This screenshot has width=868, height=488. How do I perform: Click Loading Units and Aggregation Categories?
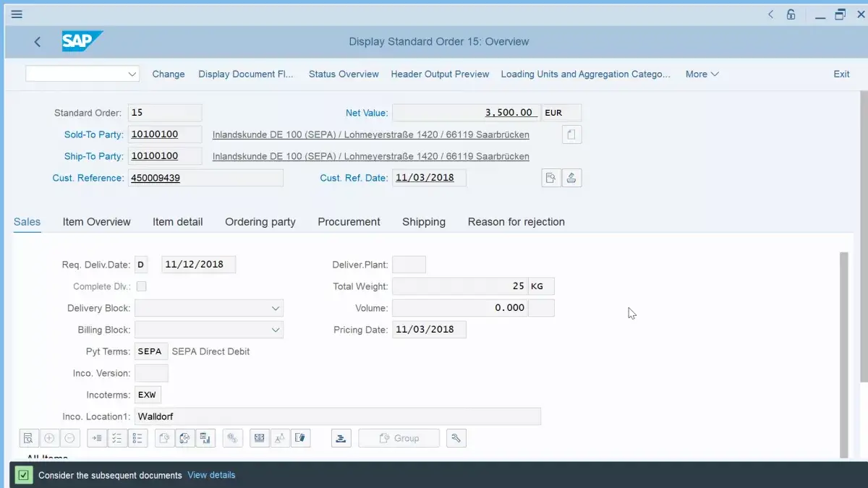(x=586, y=74)
